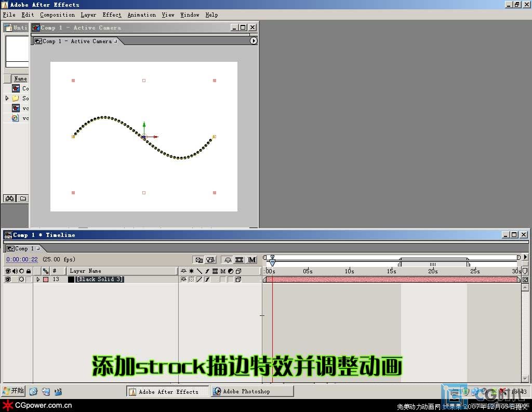532x412 pixels.
Task: Hide the Black Solid 3 layer
Action: tap(8, 280)
